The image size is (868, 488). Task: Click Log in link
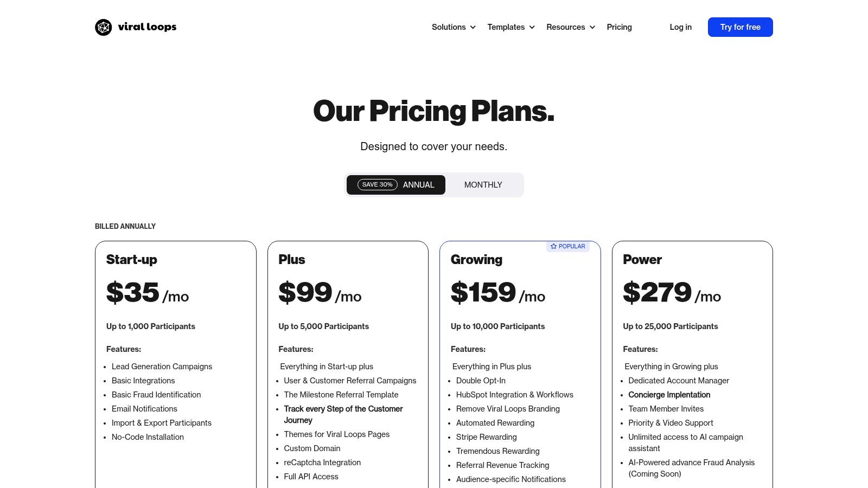(x=680, y=27)
